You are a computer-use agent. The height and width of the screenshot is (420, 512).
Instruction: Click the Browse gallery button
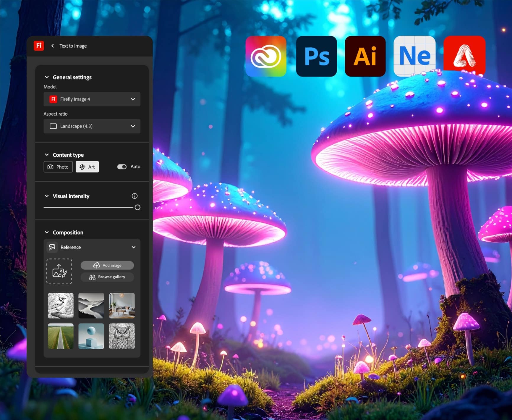[x=107, y=277]
